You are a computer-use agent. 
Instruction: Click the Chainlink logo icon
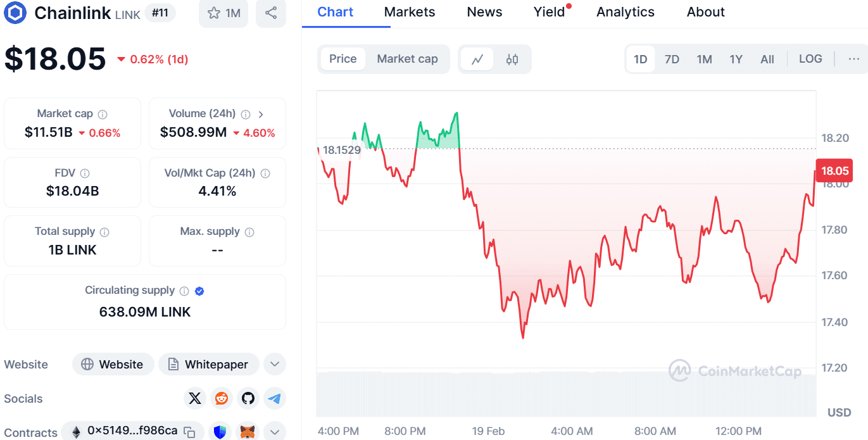click(14, 13)
